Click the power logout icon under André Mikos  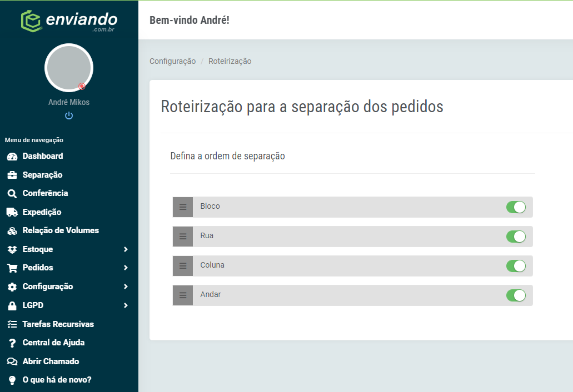[69, 115]
